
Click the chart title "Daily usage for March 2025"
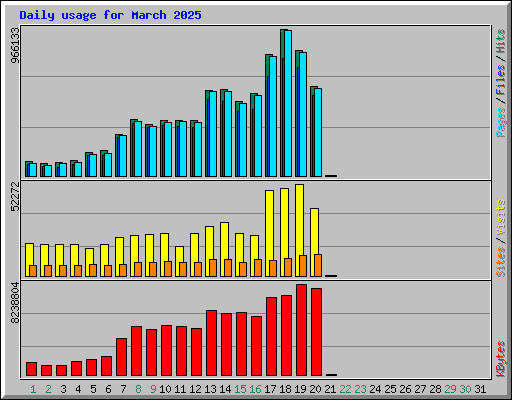110,15
